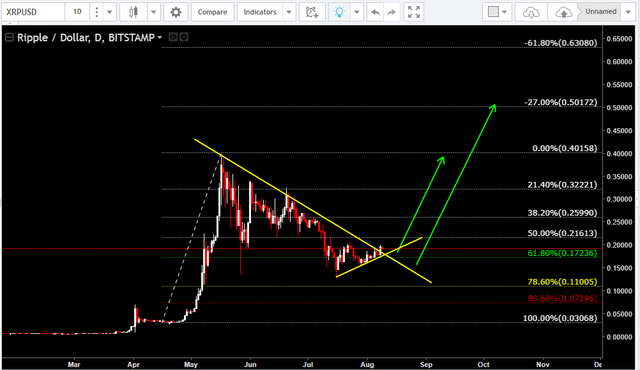Click the Sep label on time axis
640x370 pixels.
click(426, 364)
